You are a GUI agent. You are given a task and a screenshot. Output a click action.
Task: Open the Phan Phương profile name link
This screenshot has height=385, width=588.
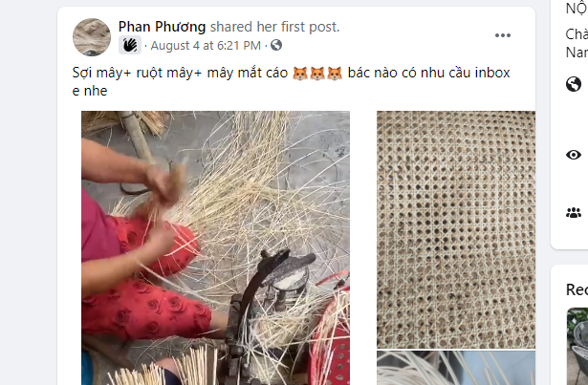click(162, 27)
